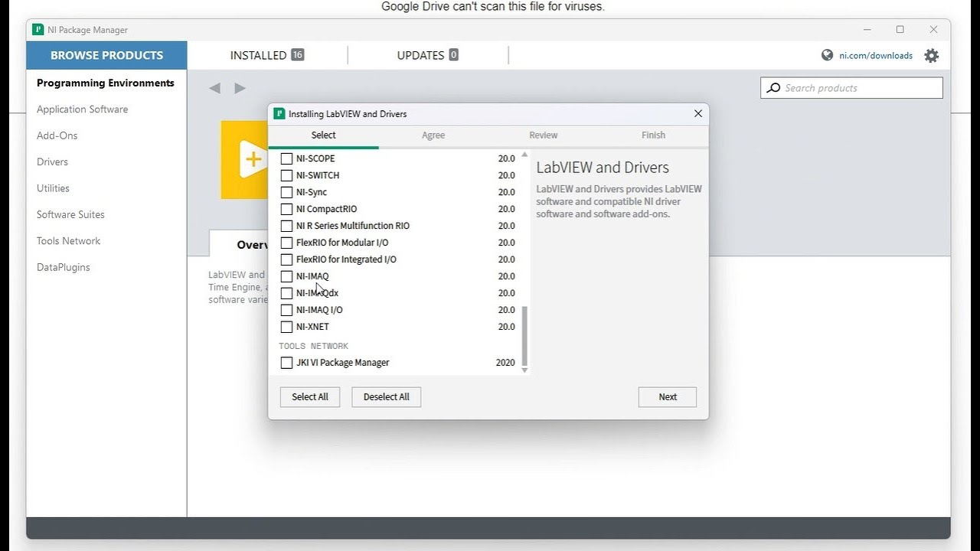The height and width of the screenshot is (551, 980).
Task: Check the NI-SWITCH checkbox
Action: click(286, 175)
